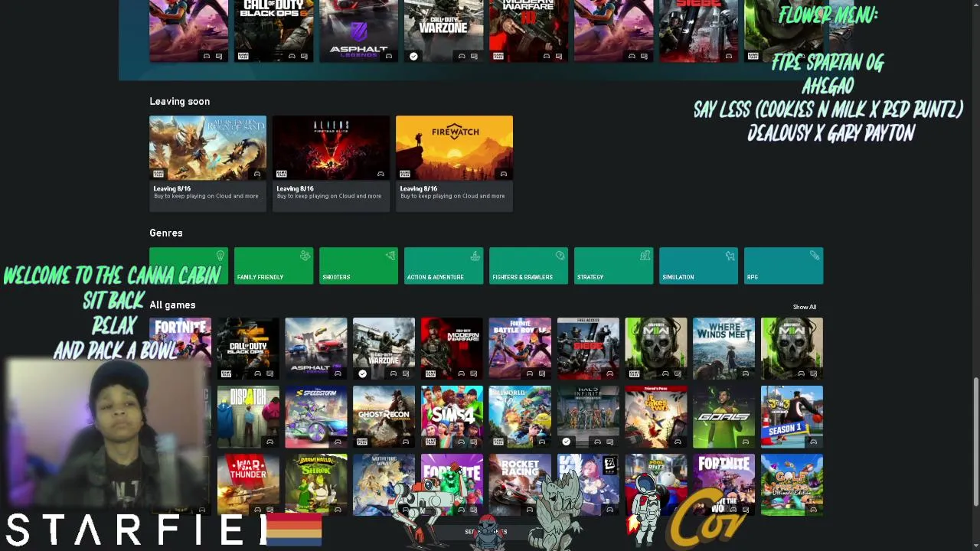Open the Strategy genre tile
This screenshot has width=980, height=551.
pos(613,266)
